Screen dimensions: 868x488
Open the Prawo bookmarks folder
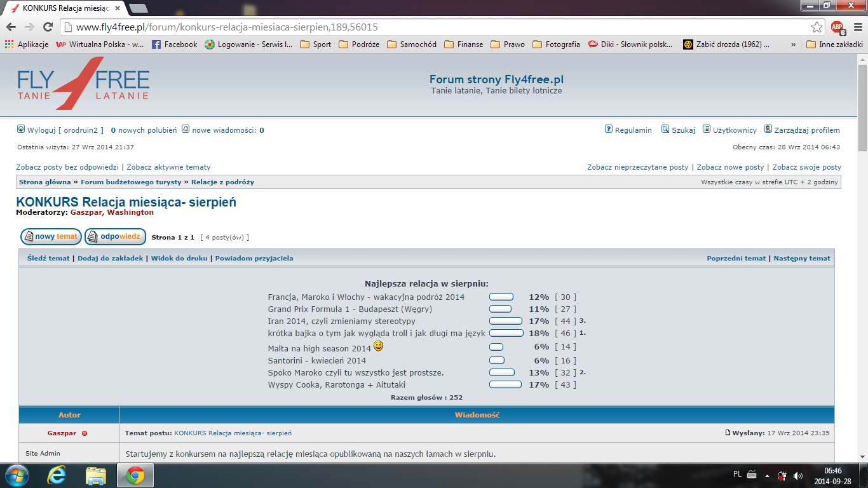pos(508,44)
